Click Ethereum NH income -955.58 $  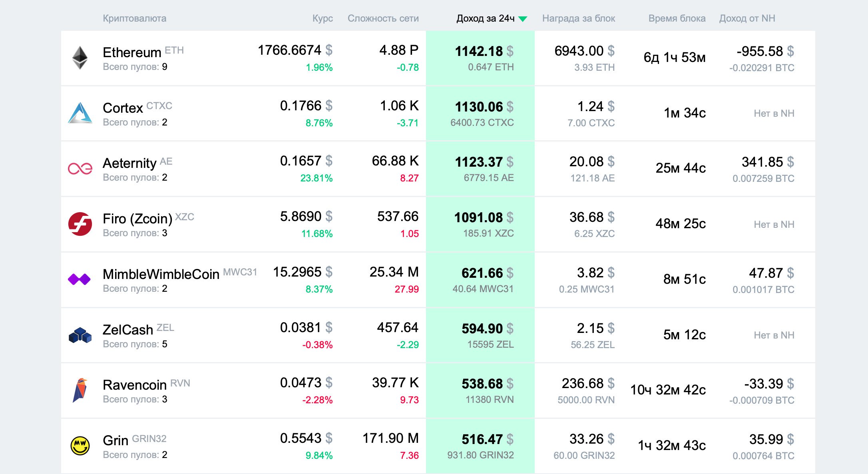(765, 51)
